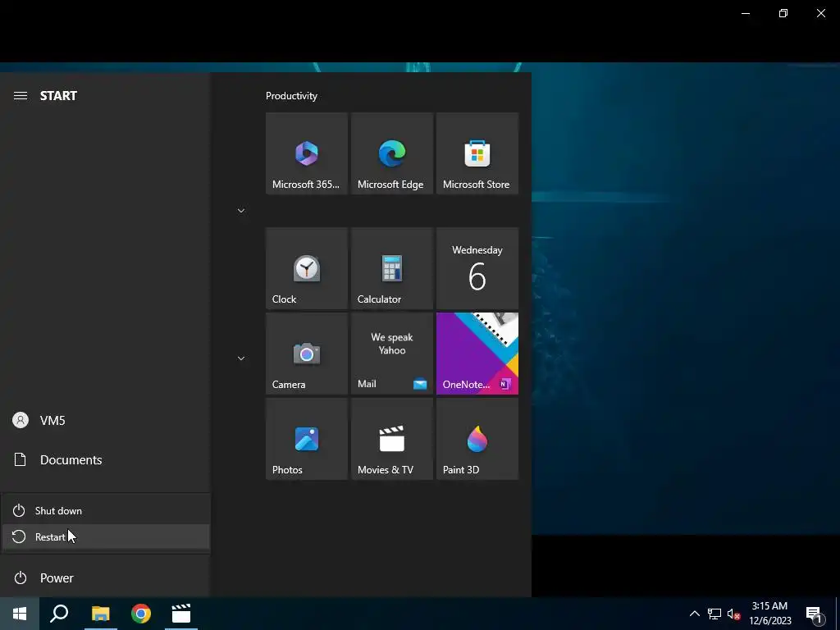This screenshot has height=630, width=840.
Task: Click the Power button in Start
Action: coord(105,577)
